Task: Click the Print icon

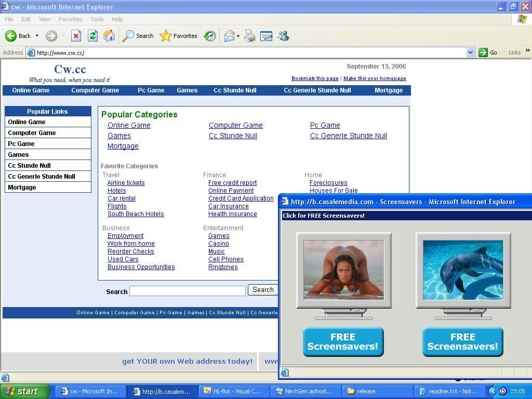Action: click(250, 36)
